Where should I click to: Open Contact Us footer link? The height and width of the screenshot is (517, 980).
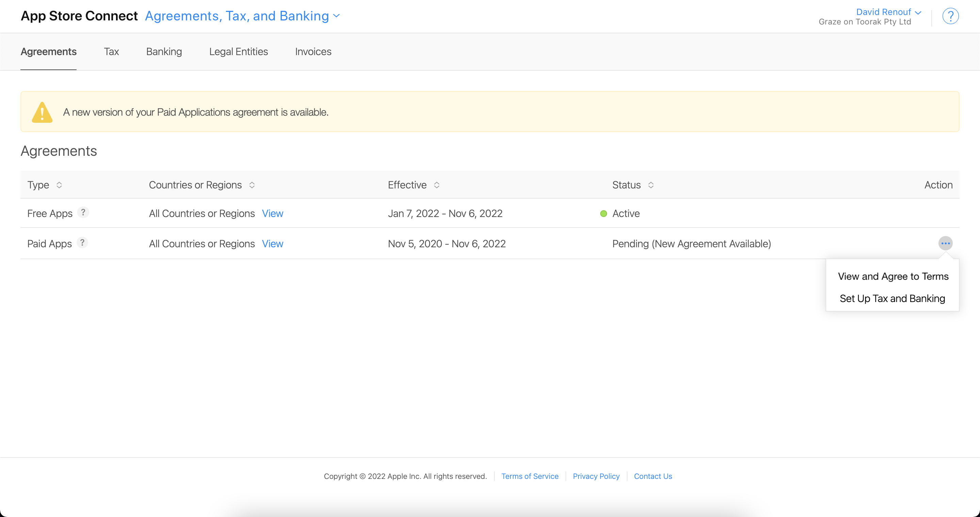(653, 476)
